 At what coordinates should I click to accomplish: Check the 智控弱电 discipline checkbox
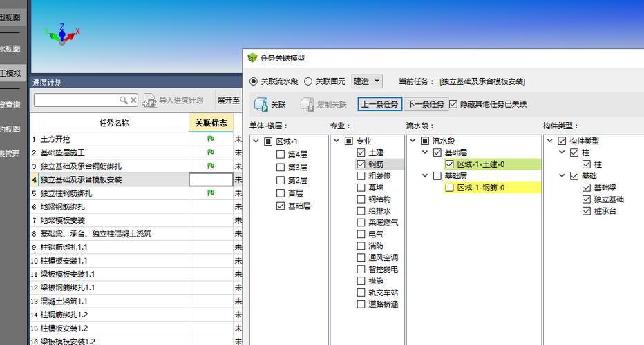361,269
